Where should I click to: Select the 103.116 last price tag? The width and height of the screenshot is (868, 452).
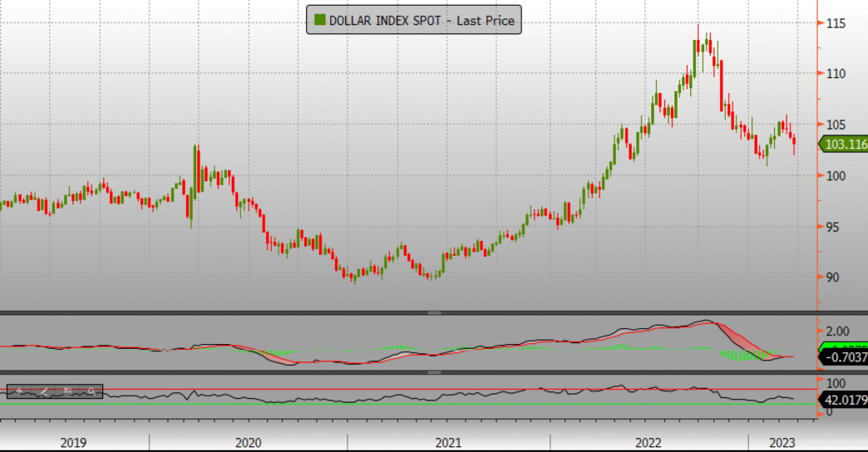tap(844, 145)
